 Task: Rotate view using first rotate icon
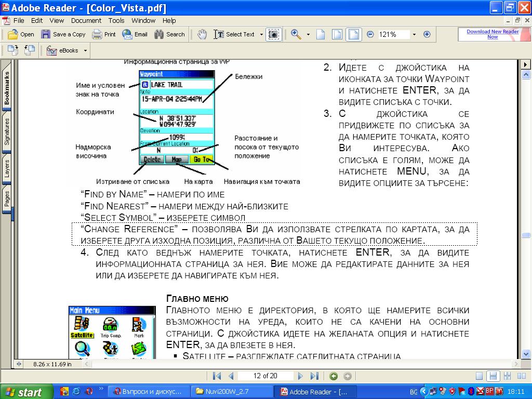pyautogui.click(x=13, y=50)
